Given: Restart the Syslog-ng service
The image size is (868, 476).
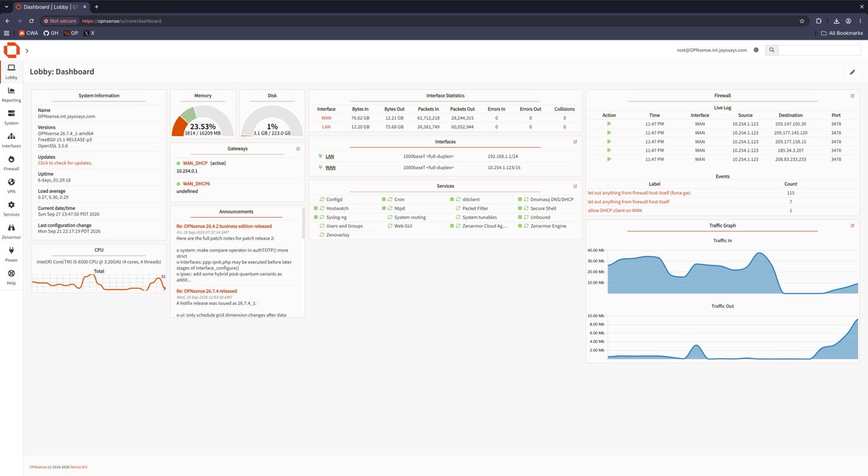Looking at the screenshot, I should click(322, 217).
